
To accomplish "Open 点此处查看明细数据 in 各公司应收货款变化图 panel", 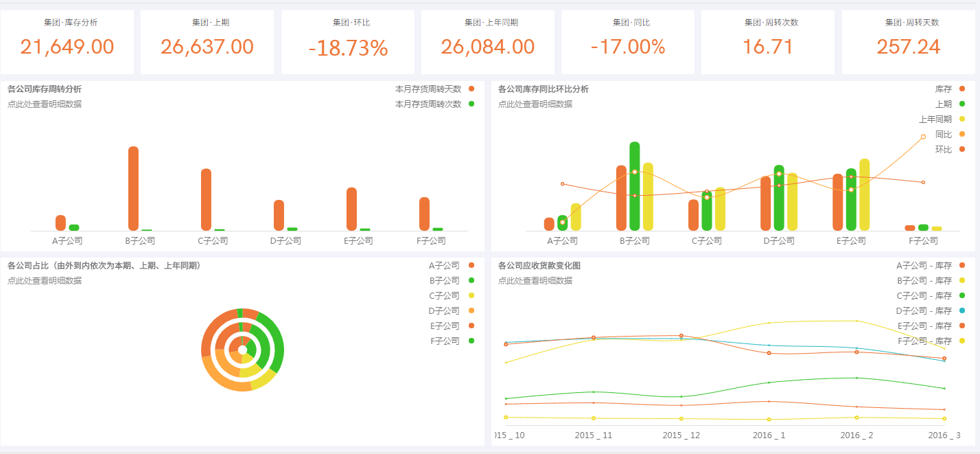I will click(x=536, y=280).
